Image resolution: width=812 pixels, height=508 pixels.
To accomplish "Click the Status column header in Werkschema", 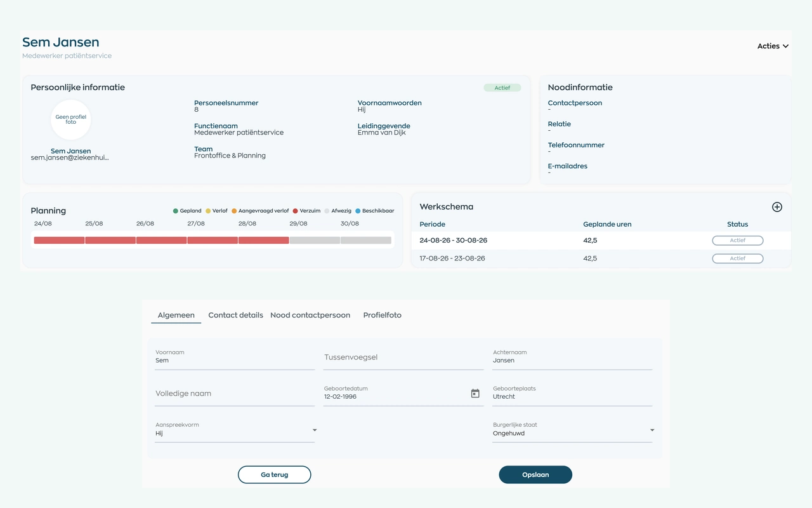I will click(x=738, y=224).
